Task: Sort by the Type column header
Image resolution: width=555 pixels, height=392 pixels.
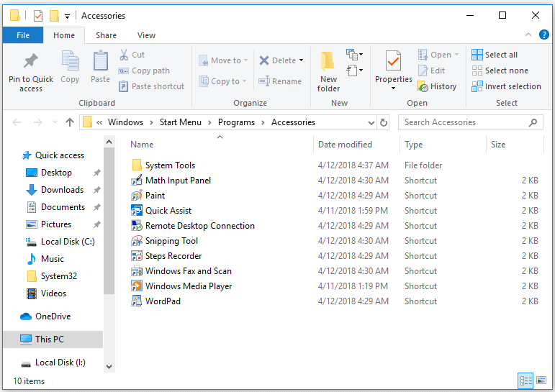Action: 443,145
